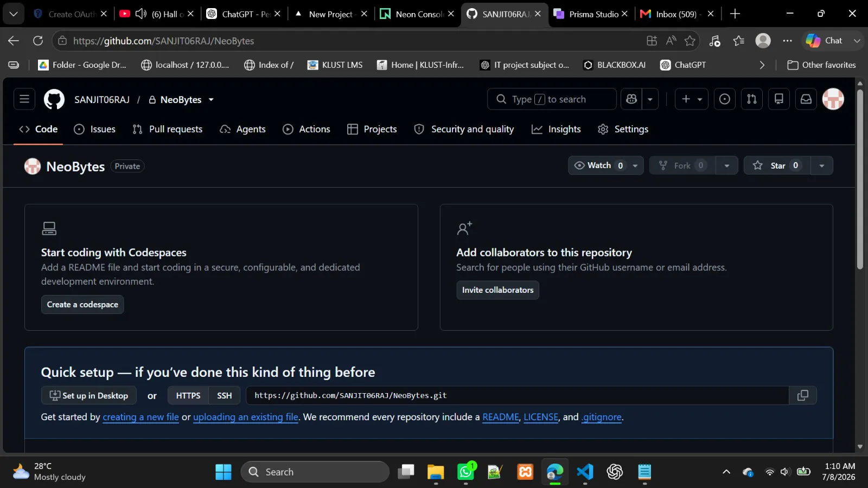Open the README link
868x488 pixels.
point(501,417)
